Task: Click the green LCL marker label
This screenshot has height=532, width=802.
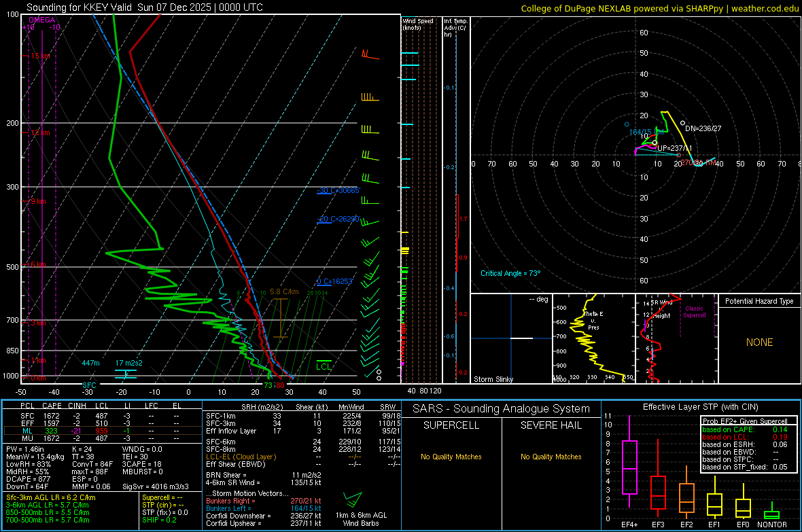Action: point(324,366)
